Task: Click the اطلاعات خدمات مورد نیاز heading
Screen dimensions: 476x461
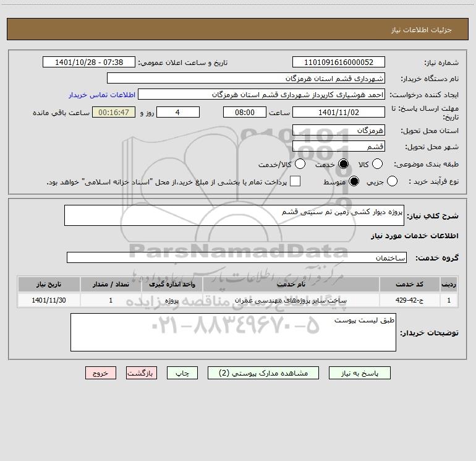Action: (415, 236)
